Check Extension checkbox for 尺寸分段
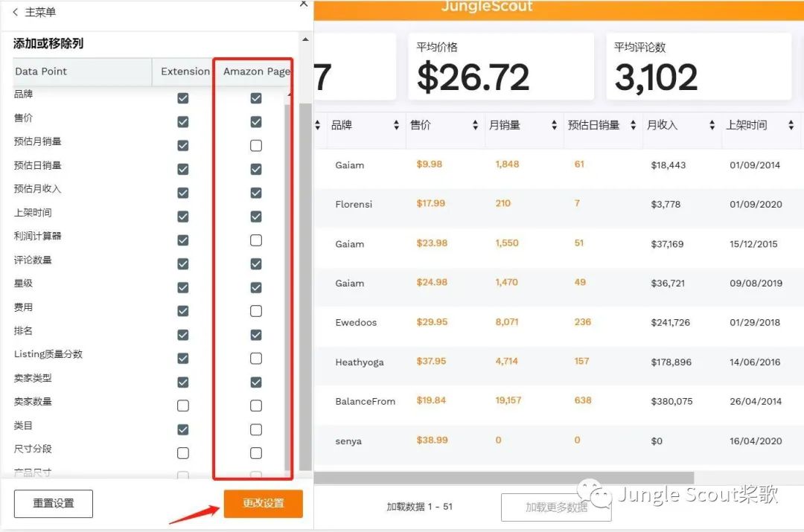This screenshot has height=532, width=804. click(x=183, y=453)
